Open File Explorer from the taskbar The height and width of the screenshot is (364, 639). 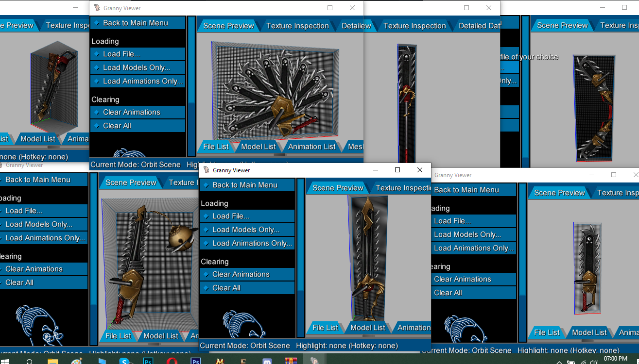tap(52, 361)
